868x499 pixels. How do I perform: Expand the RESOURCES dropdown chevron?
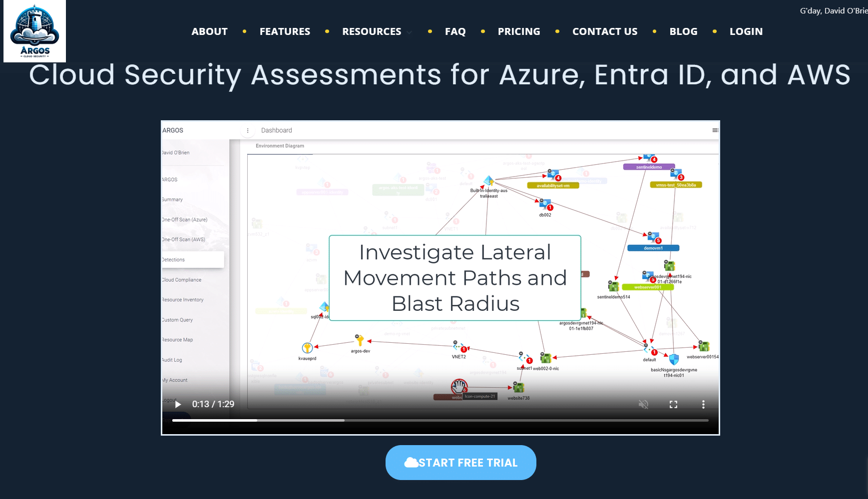pos(410,32)
